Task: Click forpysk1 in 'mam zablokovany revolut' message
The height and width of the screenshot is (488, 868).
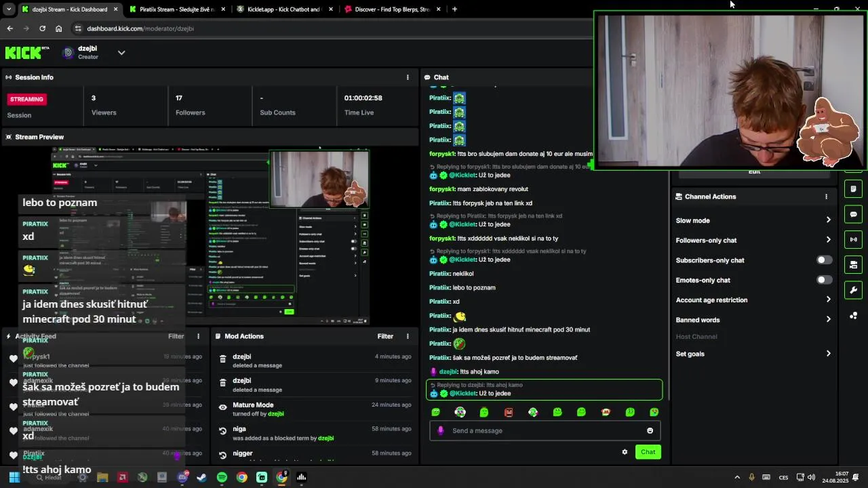Action: click(442, 189)
